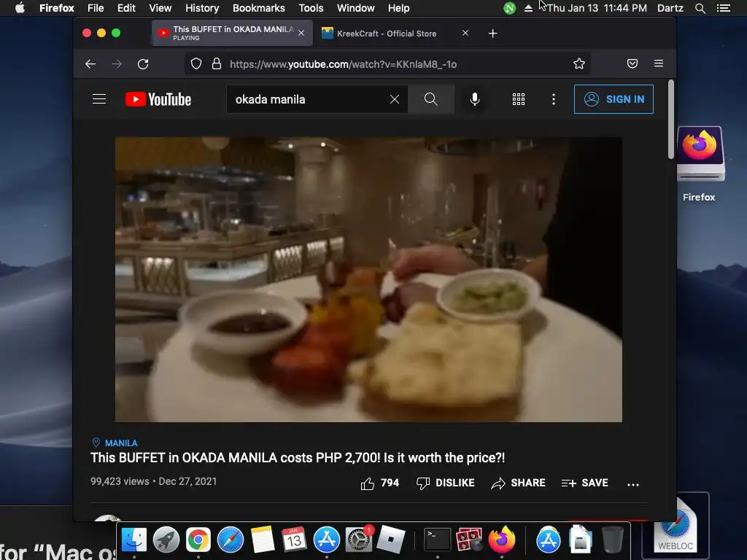Open Trash in the Dock
This screenshot has height=560, width=747.
(613, 540)
